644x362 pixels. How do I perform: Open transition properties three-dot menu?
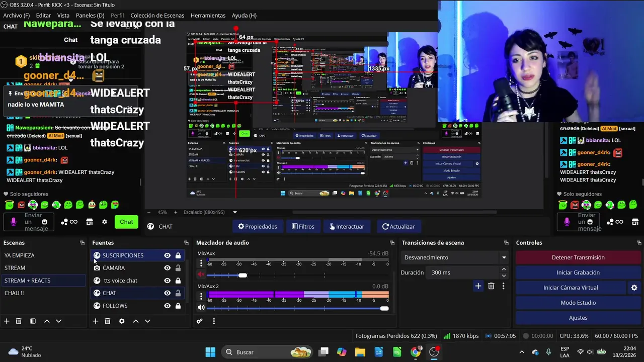tap(503, 286)
